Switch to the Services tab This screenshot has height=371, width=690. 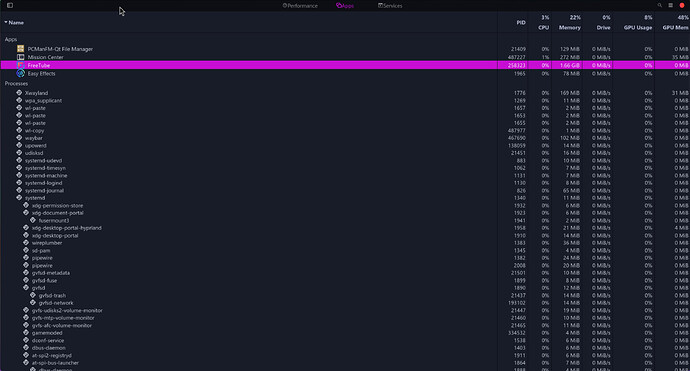coord(390,6)
